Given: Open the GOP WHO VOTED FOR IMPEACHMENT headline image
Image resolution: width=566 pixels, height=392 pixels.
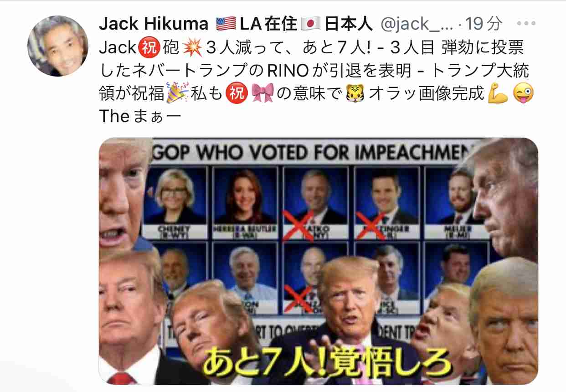Looking at the screenshot, I should point(318,261).
